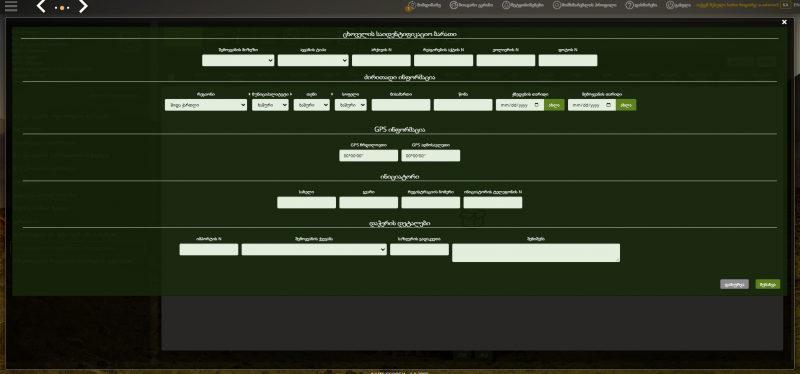Open the hamburger menu icon
This screenshot has width=800, height=374.
[x=11, y=6]
